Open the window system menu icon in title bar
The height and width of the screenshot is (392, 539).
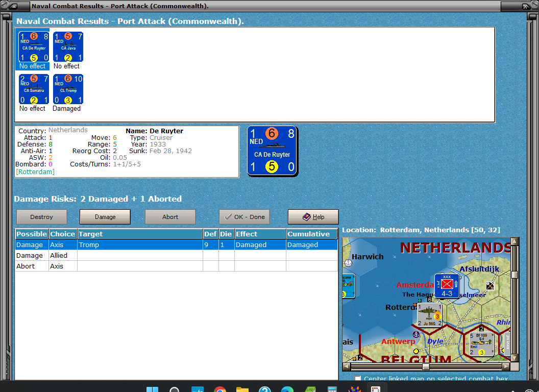click(x=14, y=6)
